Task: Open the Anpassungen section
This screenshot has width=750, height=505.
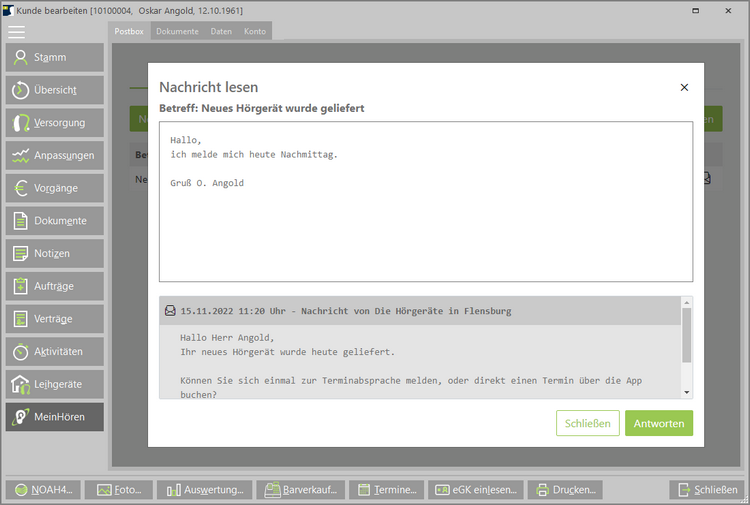Action: click(x=54, y=155)
